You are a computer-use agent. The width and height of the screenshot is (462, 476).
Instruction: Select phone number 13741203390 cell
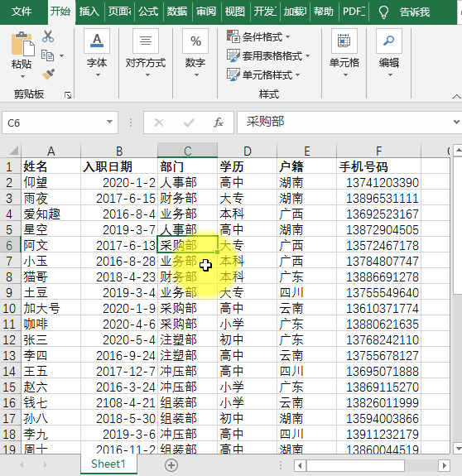tap(378, 182)
